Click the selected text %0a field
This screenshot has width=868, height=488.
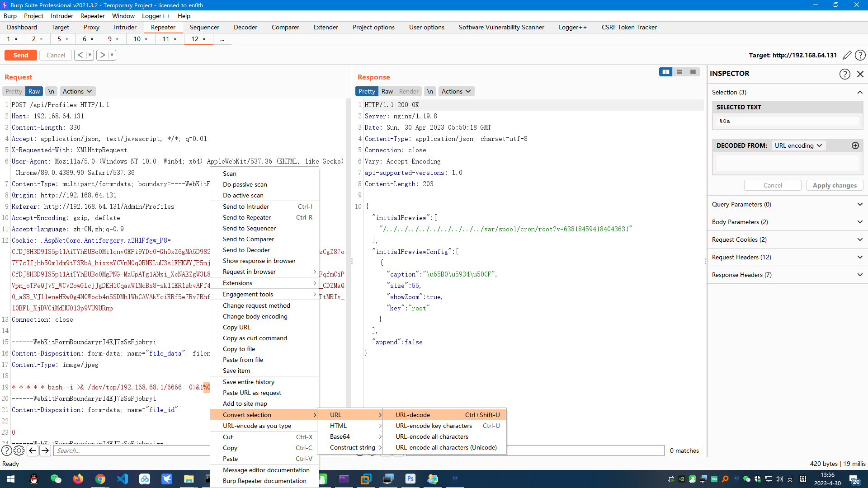[x=788, y=121]
